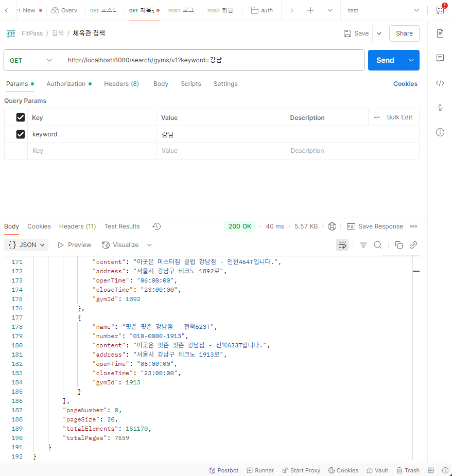
Task: Click the HTTP request type icon
Action: coord(11,33)
